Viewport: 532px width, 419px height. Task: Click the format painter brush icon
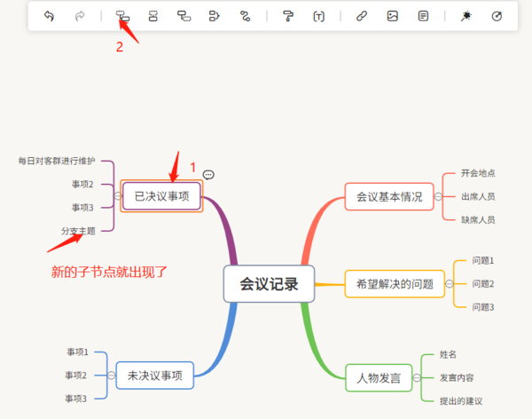pyautogui.click(x=287, y=16)
